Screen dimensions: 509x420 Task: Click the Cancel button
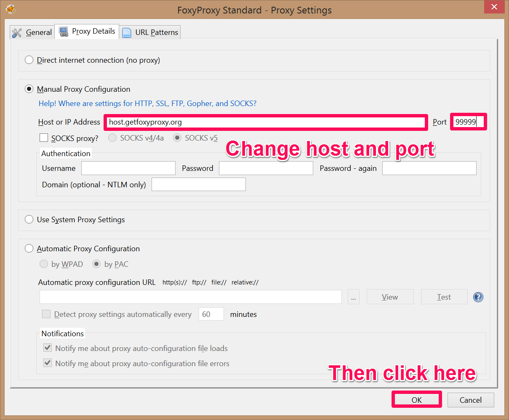click(x=471, y=400)
